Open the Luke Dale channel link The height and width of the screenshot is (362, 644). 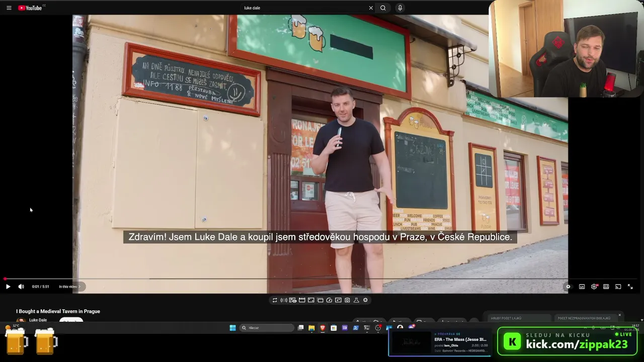tap(38, 320)
